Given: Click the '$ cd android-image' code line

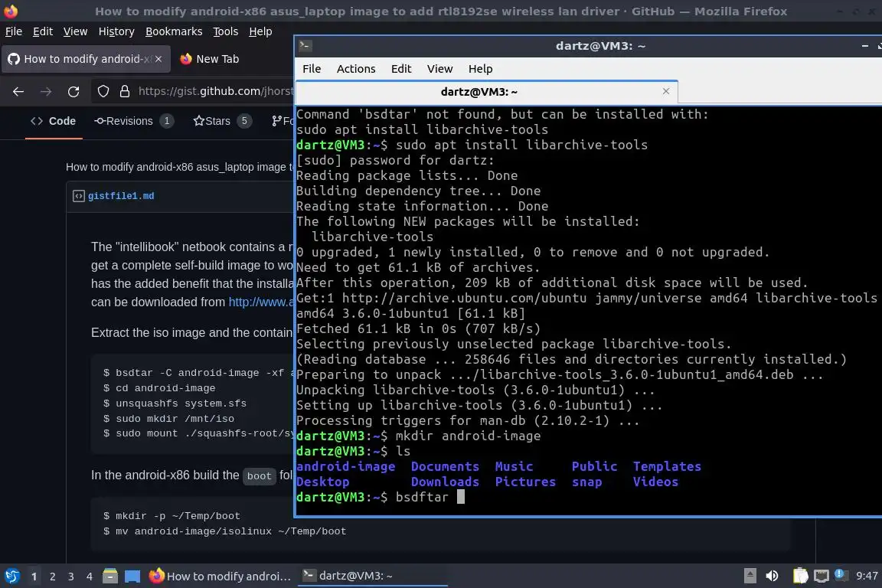Looking at the screenshot, I should click(159, 388).
